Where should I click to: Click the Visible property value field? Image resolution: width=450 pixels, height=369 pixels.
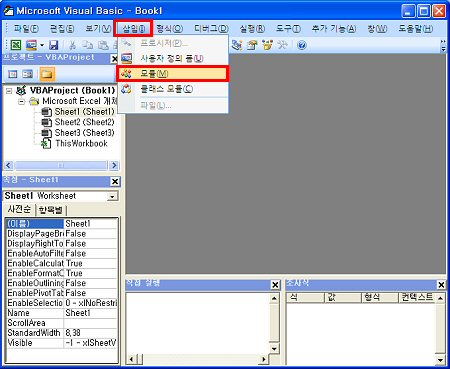pyautogui.click(x=91, y=343)
